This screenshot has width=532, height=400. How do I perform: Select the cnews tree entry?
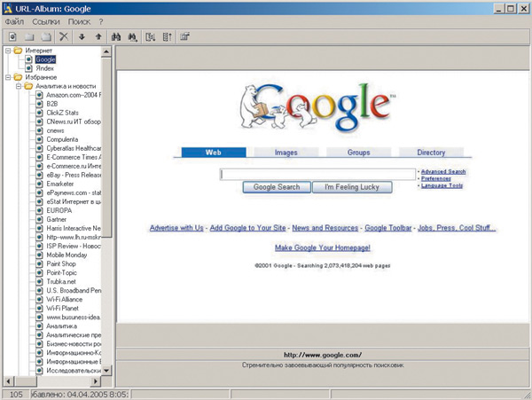coord(55,130)
